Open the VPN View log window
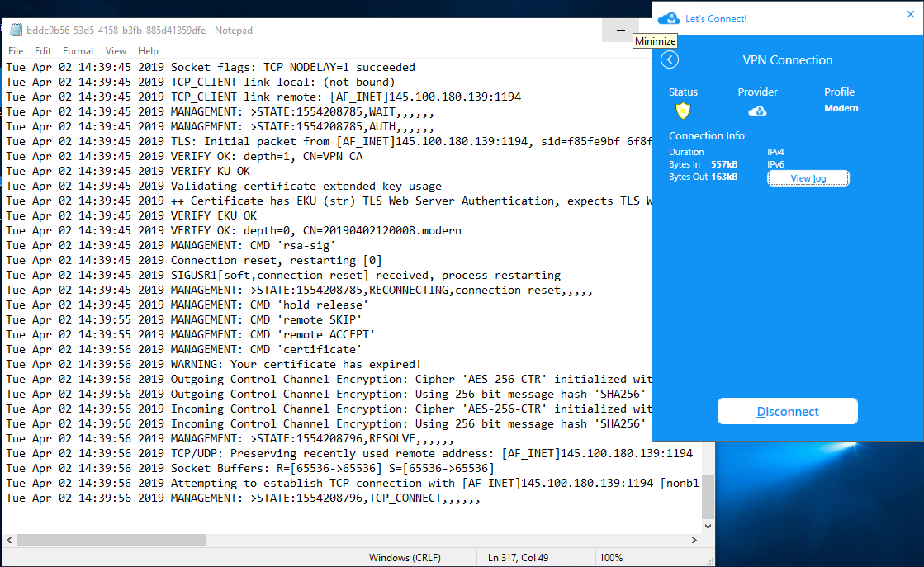This screenshot has height=567, width=924. [808, 177]
